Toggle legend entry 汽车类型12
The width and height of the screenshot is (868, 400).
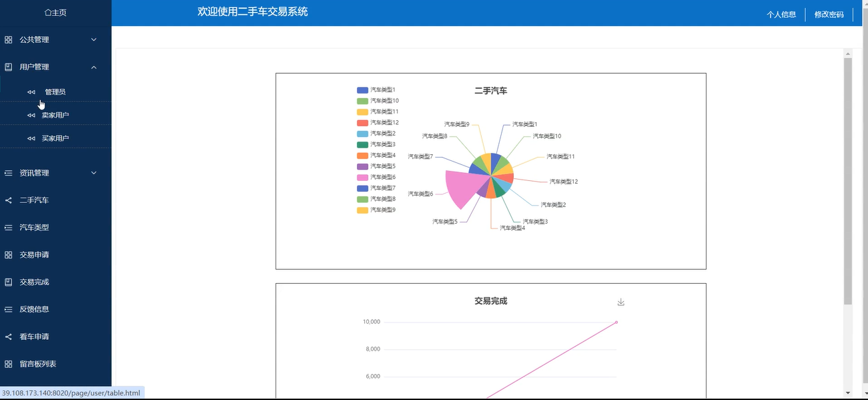(378, 122)
